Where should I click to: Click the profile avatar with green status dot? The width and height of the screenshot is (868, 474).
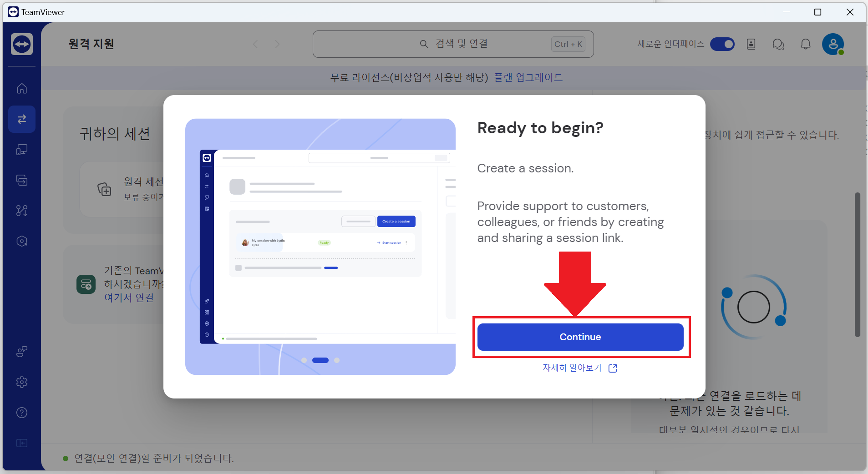pos(833,44)
